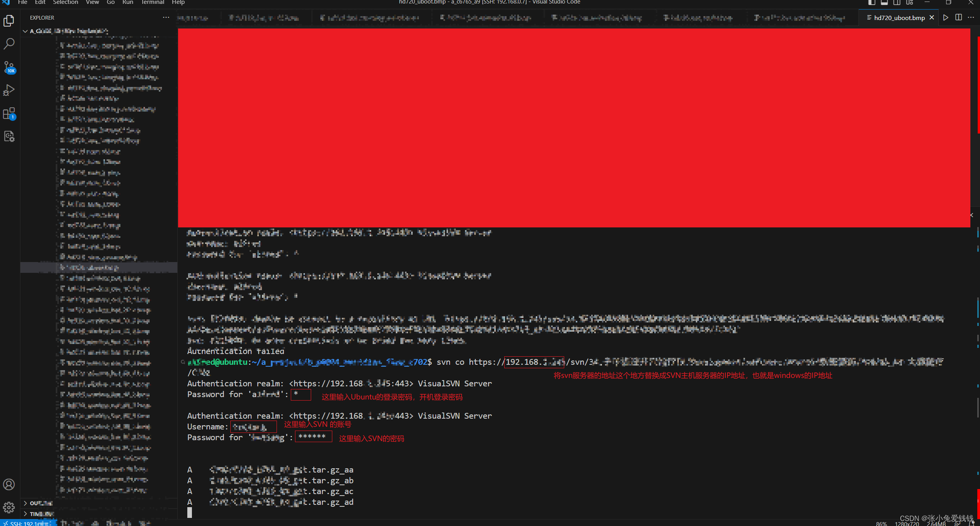Click the VS Code logo icon
The height and width of the screenshot is (526, 980).
[x=6, y=2]
